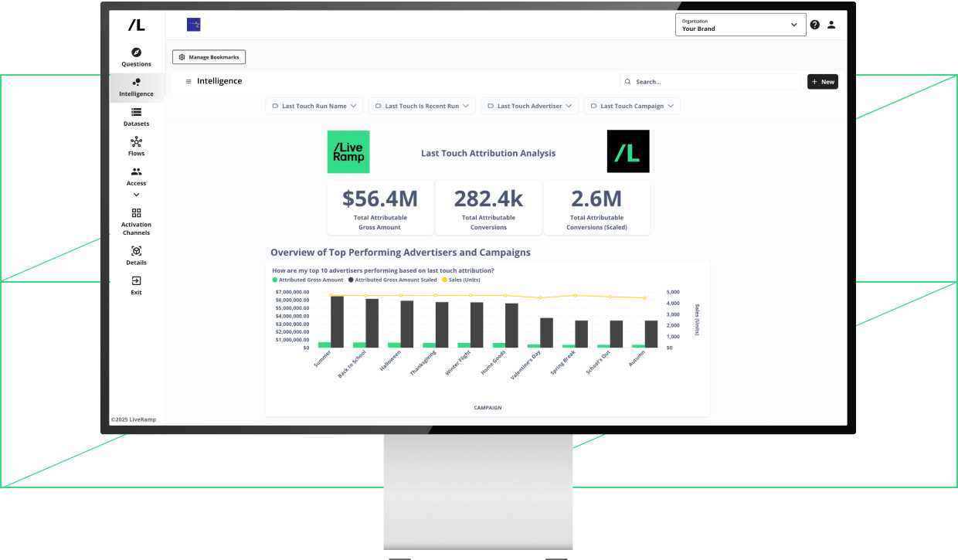Click the Autumn axis label
This screenshot has height=560, width=958.
tap(637, 358)
